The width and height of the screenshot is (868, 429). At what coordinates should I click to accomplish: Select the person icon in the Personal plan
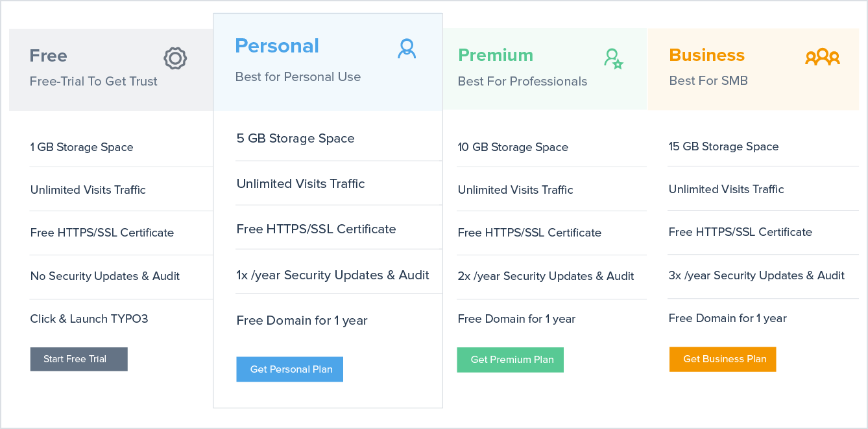coord(407,48)
